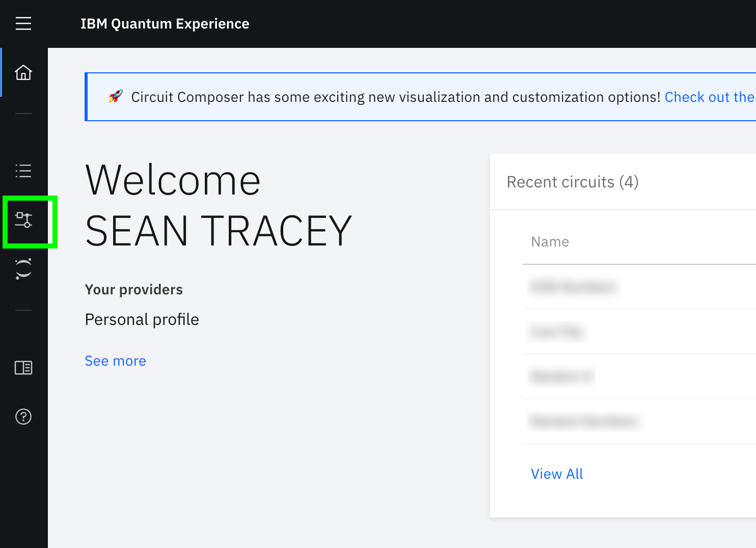Open the docs book-panel icon in sidebar
The width and height of the screenshot is (756, 548).
point(23,368)
